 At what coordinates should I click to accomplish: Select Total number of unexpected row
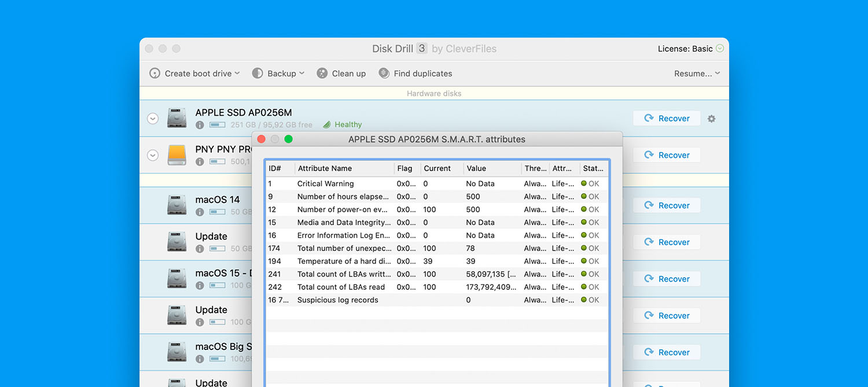pyautogui.click(x=437, y=248)
